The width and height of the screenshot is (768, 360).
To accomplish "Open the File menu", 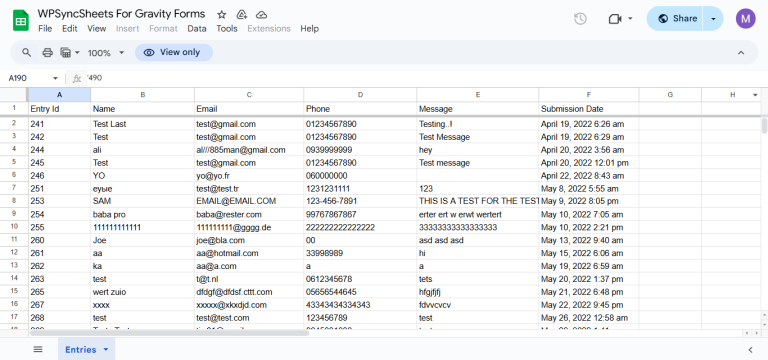I will [x=45, y=28].
